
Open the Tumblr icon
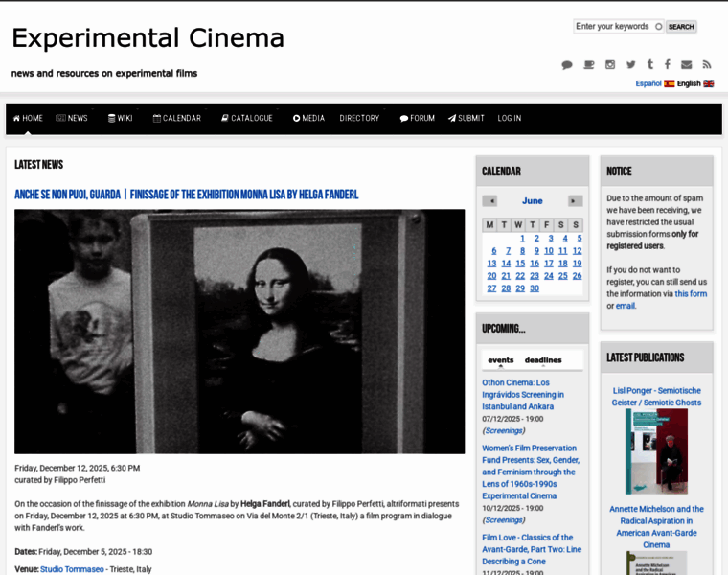point(650,64)
